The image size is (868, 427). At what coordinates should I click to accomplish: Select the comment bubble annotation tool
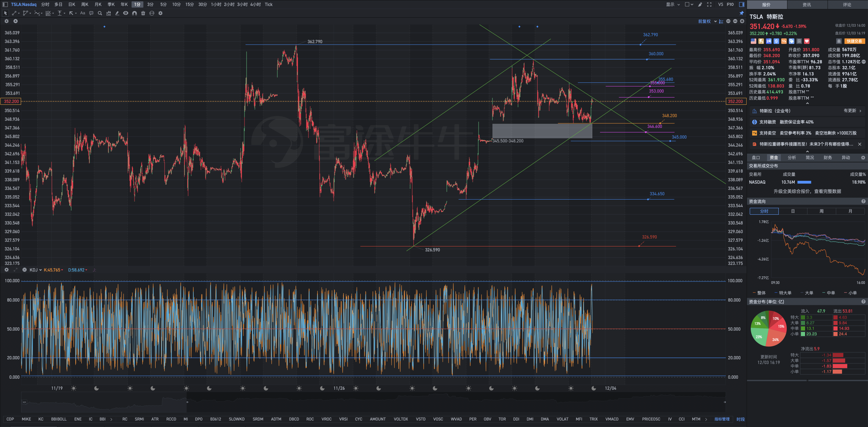pos(91,13)
